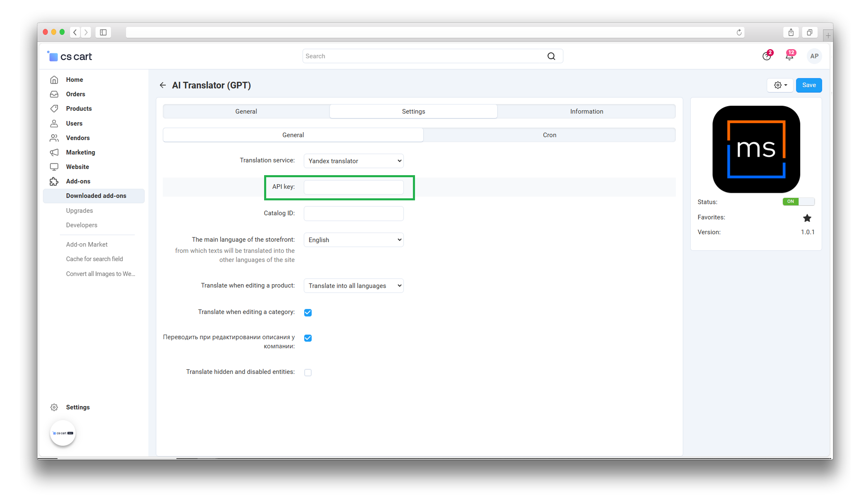Click the Products tag icon in sidebar
868x504 pixels.
(x=54, y=109)
